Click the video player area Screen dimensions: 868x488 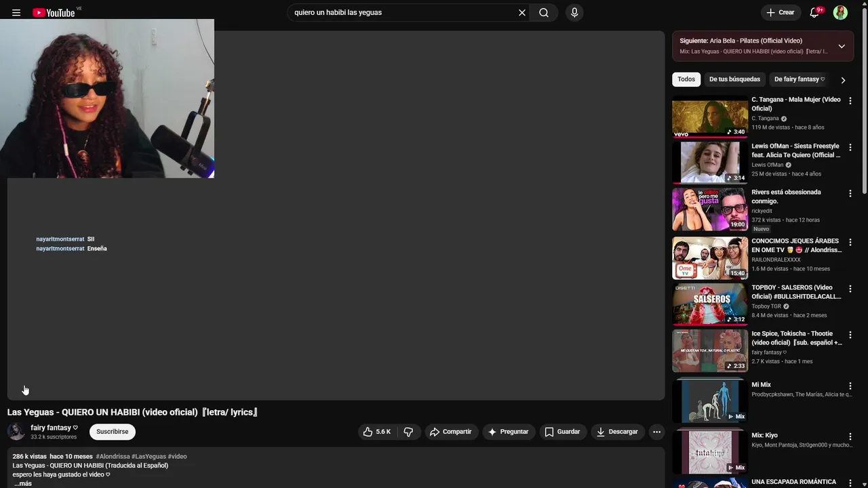336,216
